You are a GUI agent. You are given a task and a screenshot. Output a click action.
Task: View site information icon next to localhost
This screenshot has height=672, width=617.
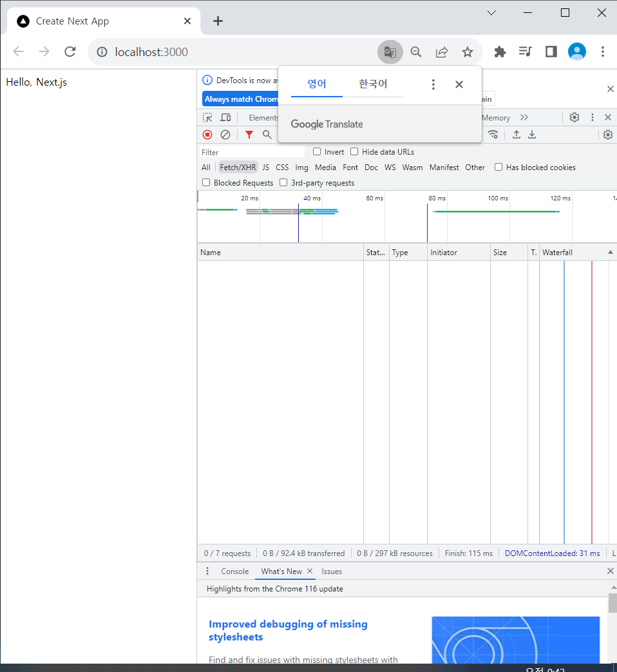click(102, 52)
